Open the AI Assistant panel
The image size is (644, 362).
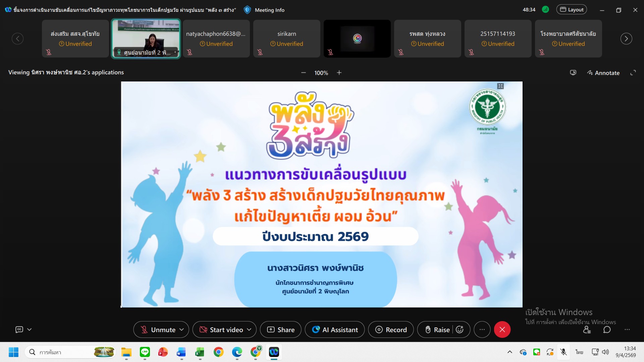335,330
